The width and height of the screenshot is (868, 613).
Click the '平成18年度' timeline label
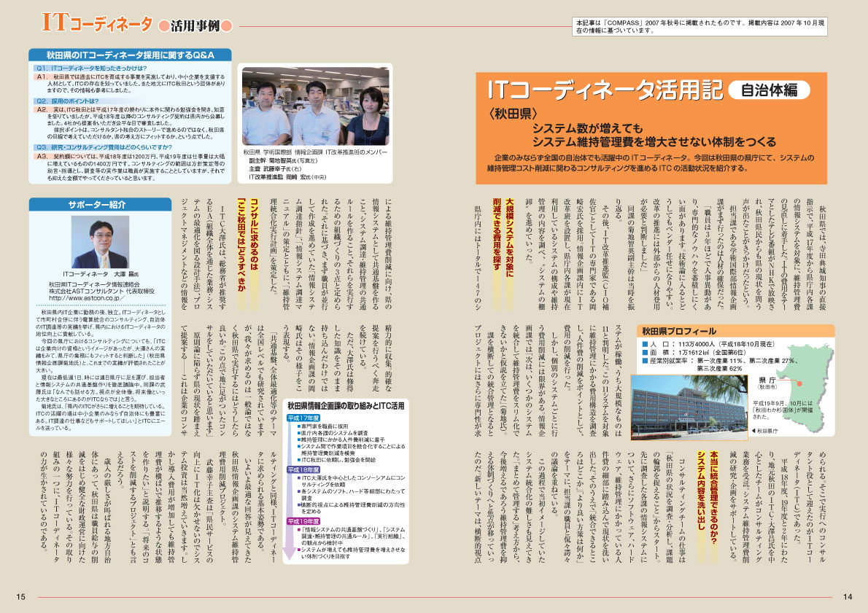point(303,469)
